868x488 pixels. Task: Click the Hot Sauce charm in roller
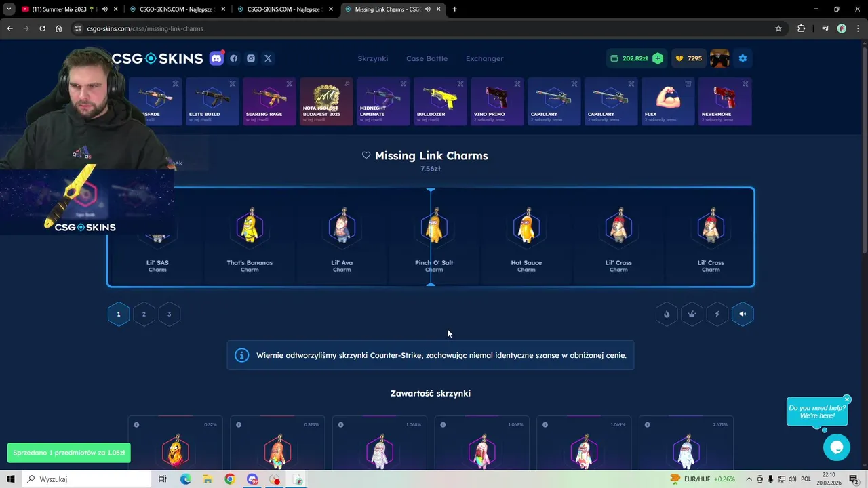[526, 237]
